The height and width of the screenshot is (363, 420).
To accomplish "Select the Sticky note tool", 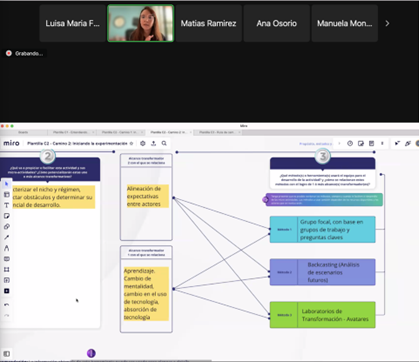I will click(6, 216).
